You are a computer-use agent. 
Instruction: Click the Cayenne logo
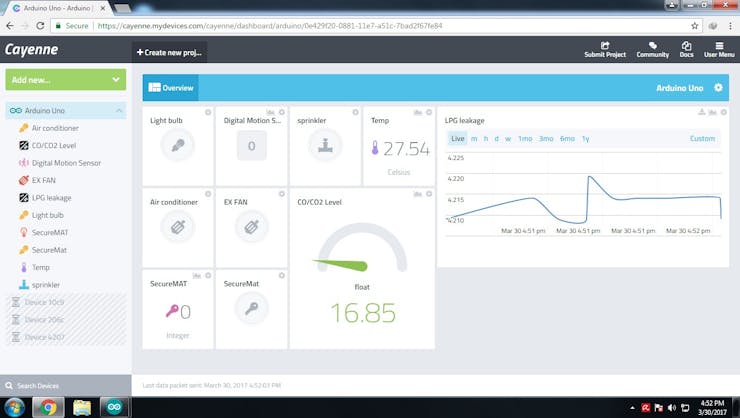click(32, 50)
